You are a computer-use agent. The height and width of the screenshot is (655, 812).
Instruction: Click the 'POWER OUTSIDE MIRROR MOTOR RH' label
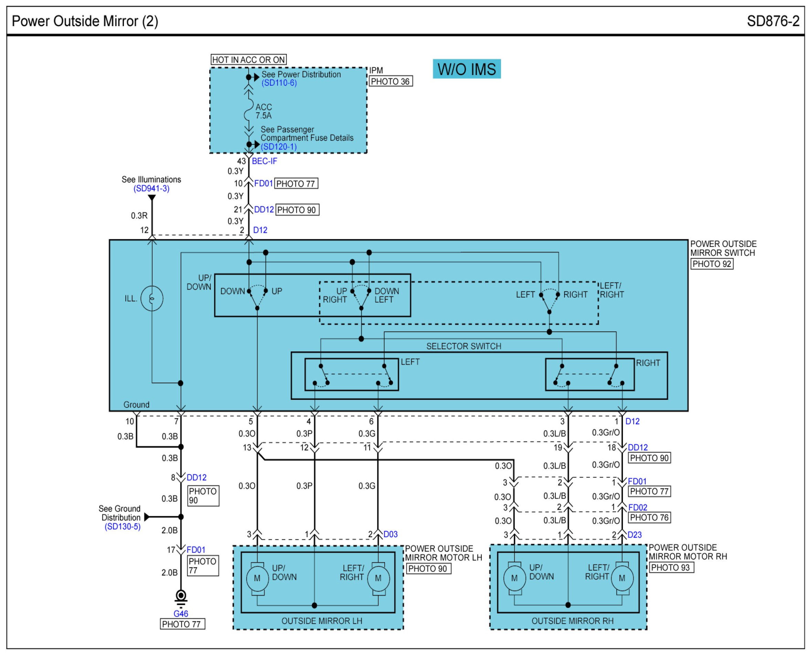click(x=688, y=552)
